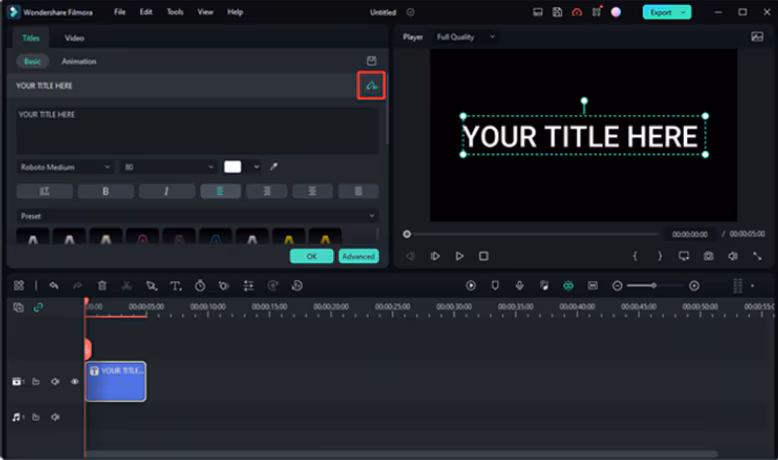Toggle video track visibility eye
This screenshot has width=778, height=460.
74,381
